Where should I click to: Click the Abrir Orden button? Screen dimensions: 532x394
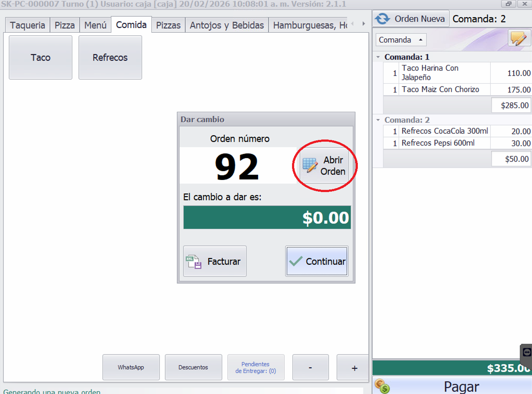(324, 166)
